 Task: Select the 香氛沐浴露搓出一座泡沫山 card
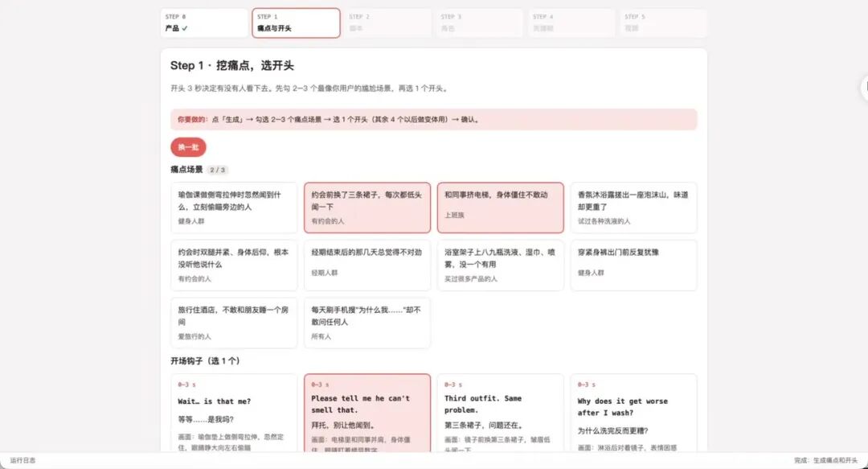coord(634,208)
